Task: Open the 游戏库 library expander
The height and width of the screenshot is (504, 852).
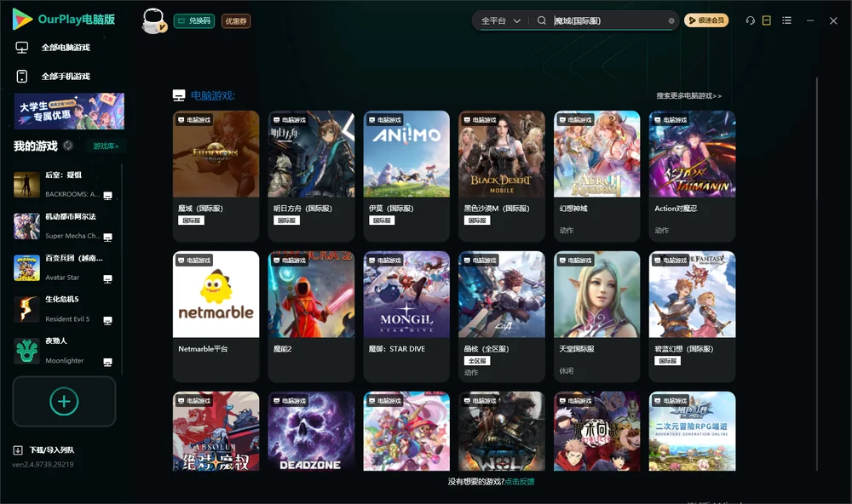Action: pyautogui.click(x=106, y=146)
